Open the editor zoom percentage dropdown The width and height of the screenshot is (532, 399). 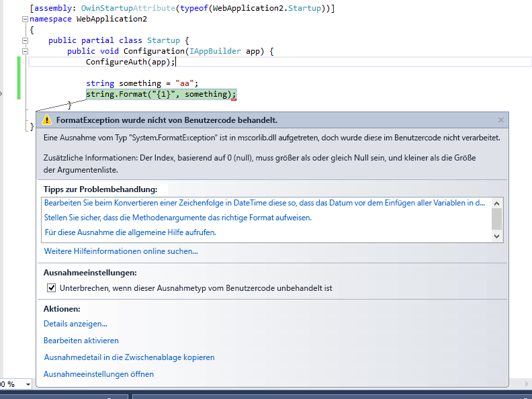pyautogui.click(x=28, y=384)
